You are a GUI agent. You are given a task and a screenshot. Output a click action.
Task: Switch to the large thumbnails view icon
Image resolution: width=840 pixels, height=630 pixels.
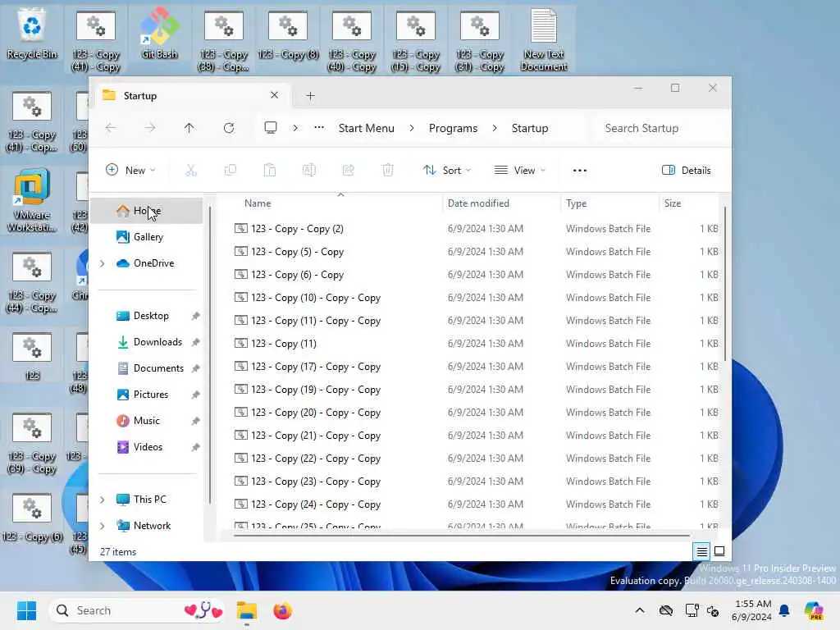pyautogui.click(x=719, y=551)
